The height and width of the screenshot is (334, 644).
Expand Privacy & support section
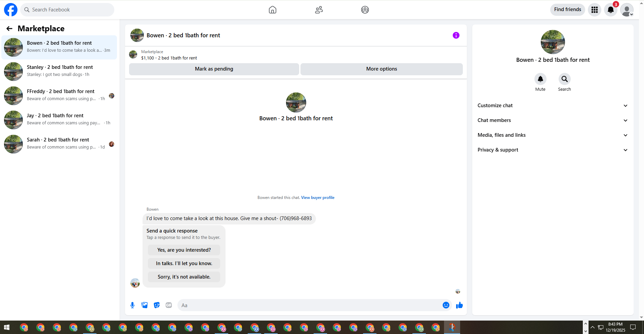point(553,150)
